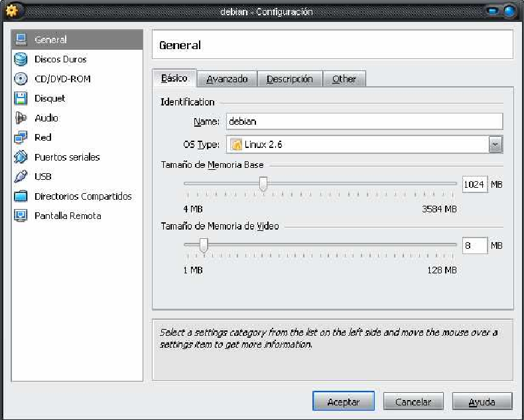The height and width of the screenshot is (420, 524).
Task: Open the Descripción tab
Action: click(289, 79)
